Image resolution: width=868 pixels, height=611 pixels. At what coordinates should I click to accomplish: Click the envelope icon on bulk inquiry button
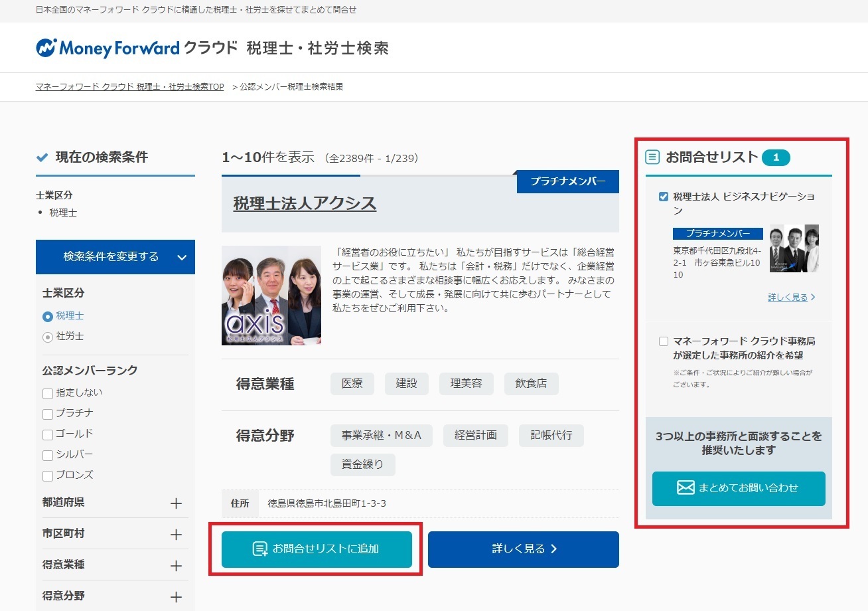686,488
